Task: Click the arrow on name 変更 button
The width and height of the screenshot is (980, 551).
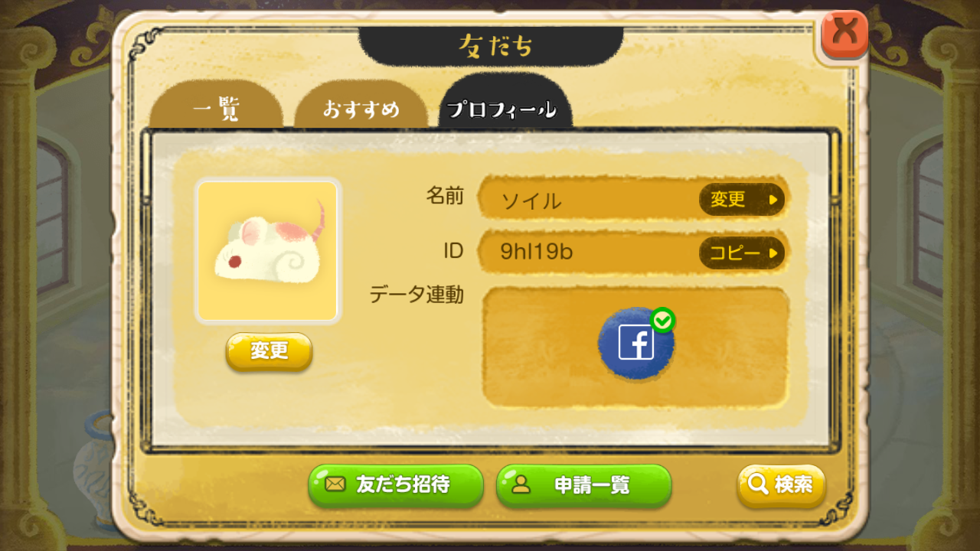Action: point(773,200)
